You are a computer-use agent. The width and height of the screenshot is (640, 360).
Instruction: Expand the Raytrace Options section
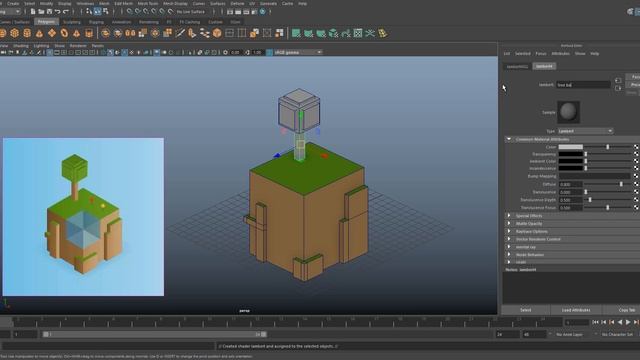(509, 231)
